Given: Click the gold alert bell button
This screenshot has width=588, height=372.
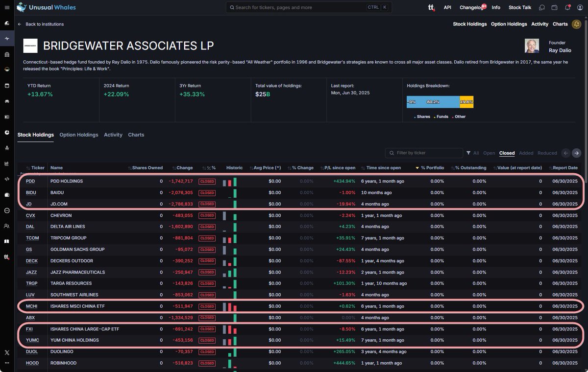Looking at the screenshot, I should (576, 24).
